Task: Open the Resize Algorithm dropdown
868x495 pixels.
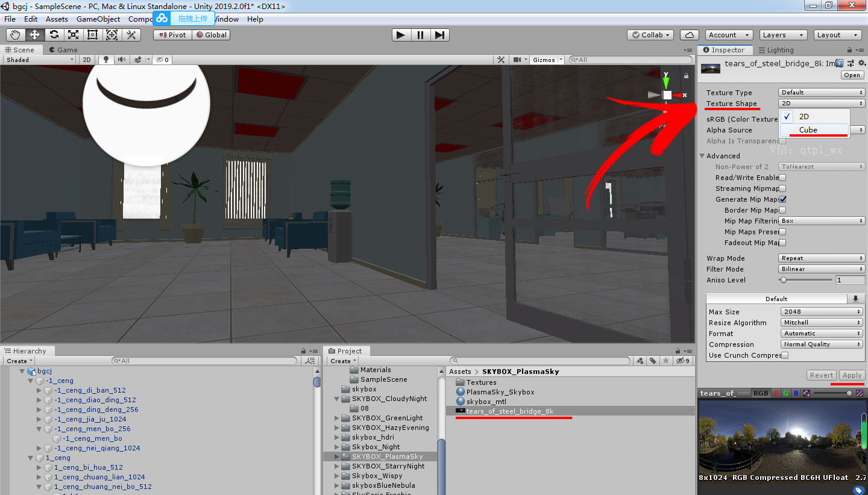Action: [x=822, y=323]
